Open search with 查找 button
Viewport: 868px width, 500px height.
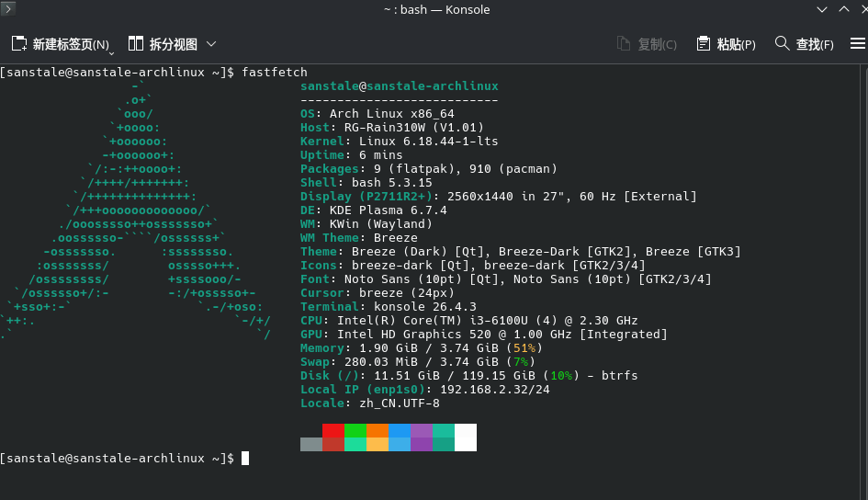tap(805, 44)
